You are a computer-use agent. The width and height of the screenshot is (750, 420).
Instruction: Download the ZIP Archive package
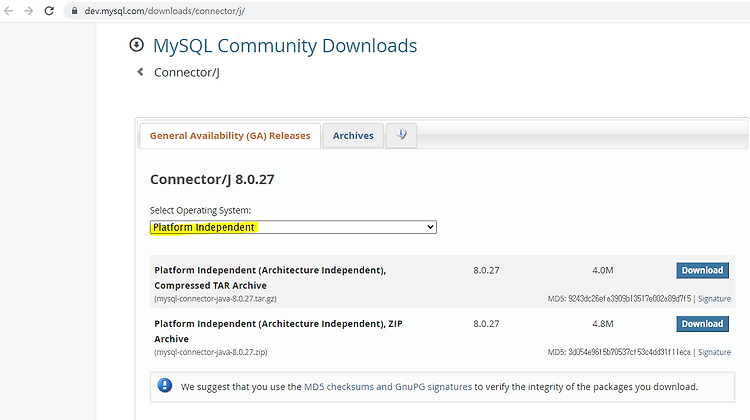pos(702,324)
